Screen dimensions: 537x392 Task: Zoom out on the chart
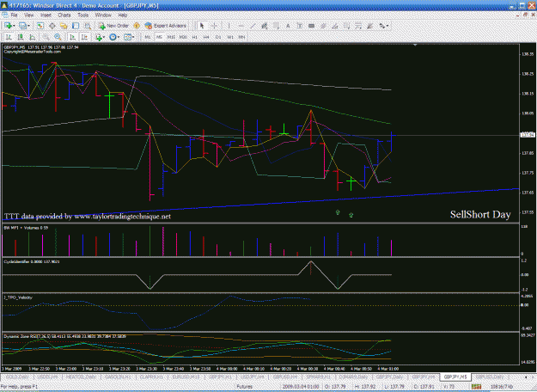tap(58, 37)
